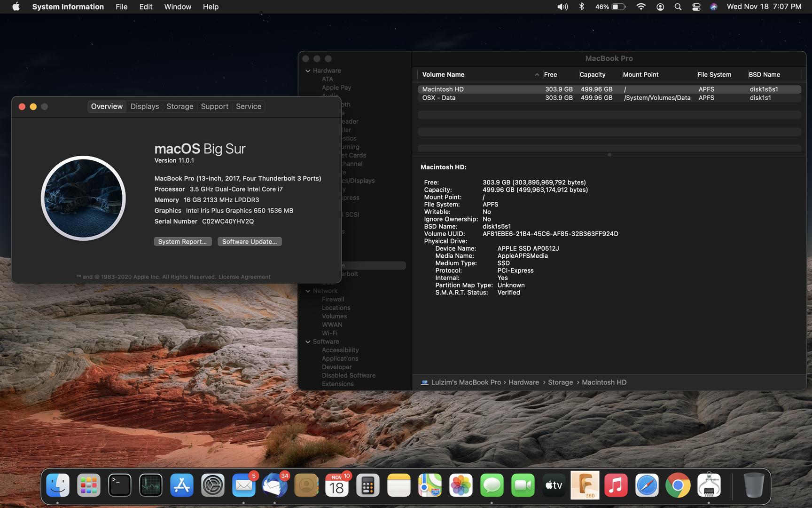Open the volume menu bar icon
Image resolution: width=812 pixels, height=508 pixels.
click(562, 7)
